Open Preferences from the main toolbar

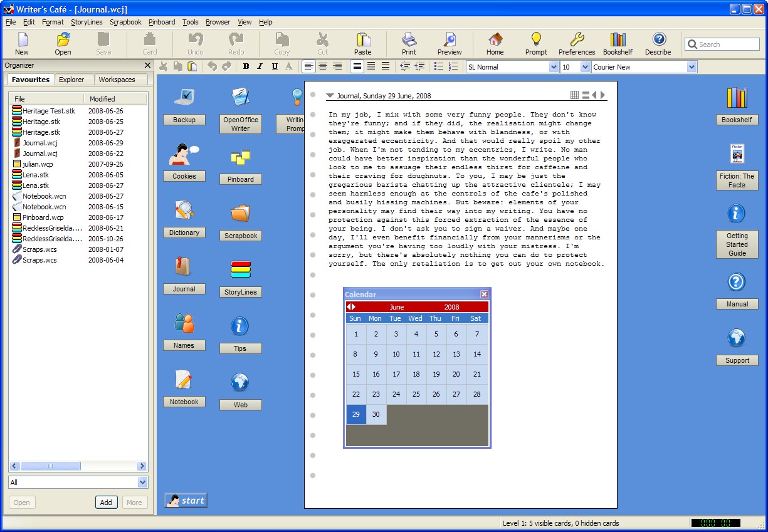[576, 43]
